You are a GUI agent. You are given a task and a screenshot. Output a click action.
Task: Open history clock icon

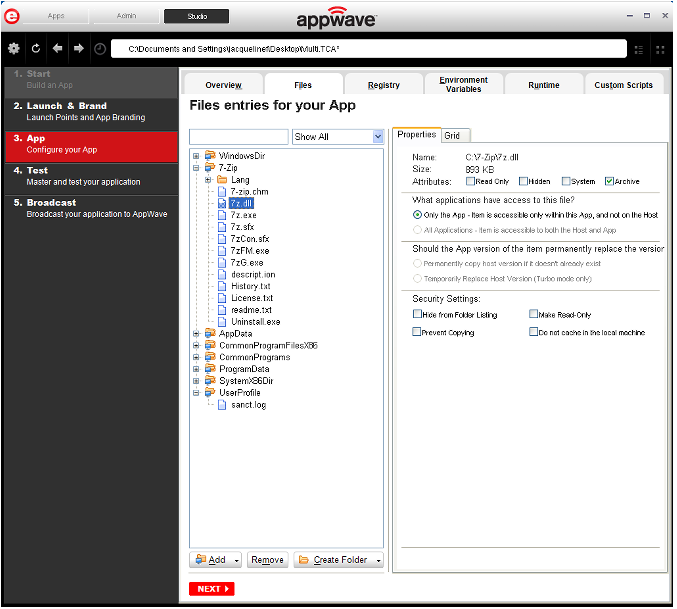tap(100, 49)
